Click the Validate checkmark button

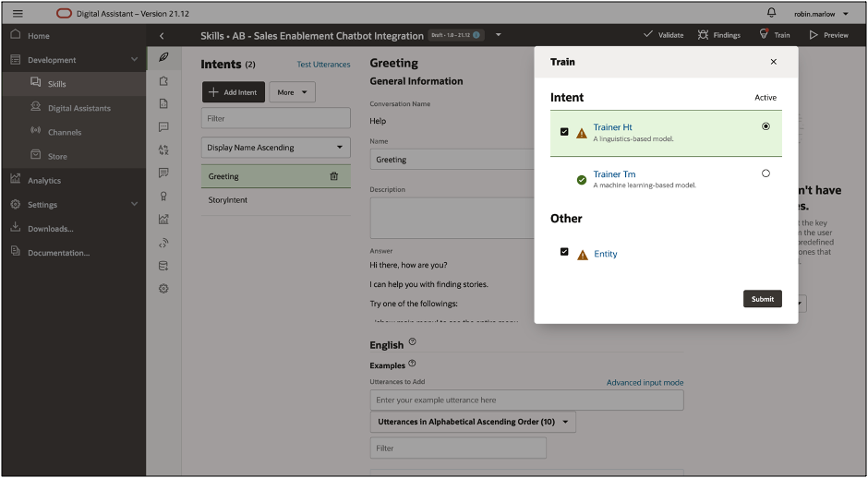point(664,35)
